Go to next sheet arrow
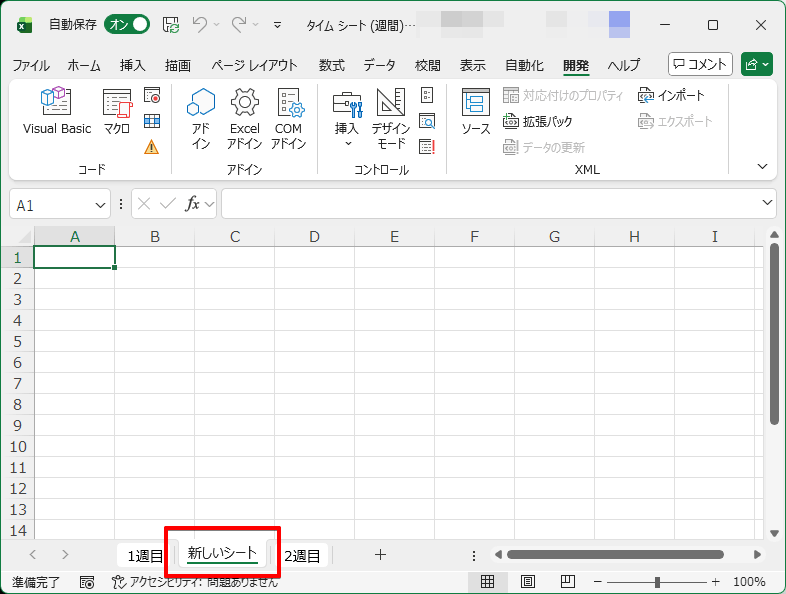786x594 pixels. [x=65, y=554]
